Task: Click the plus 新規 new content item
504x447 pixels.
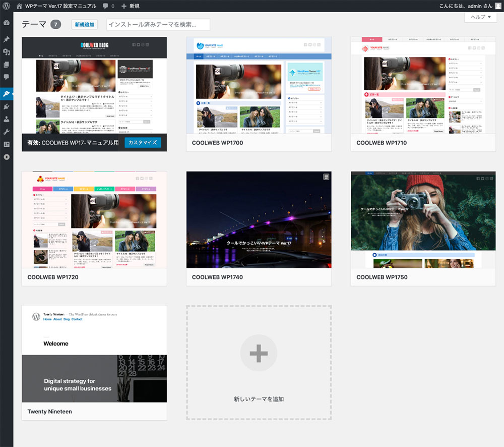Action: pos(130,6)
